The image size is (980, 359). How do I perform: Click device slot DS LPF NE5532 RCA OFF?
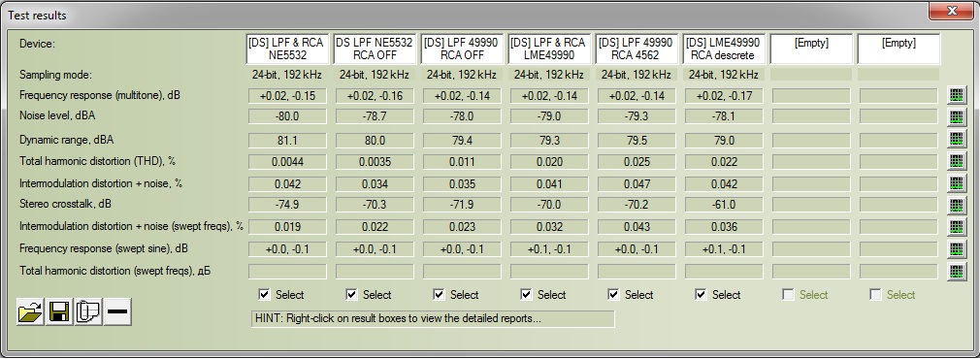pyautogui.click(x=375, y=49)
